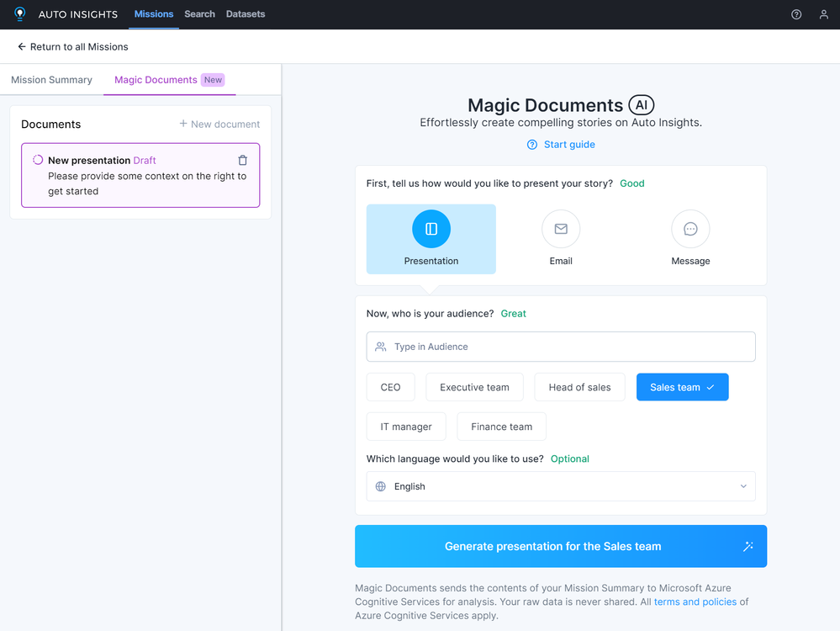Image resolution: width=840 pixels, height=631 pixels.
Task: Select the New presentation Draft document card
Action: (140, 175)
